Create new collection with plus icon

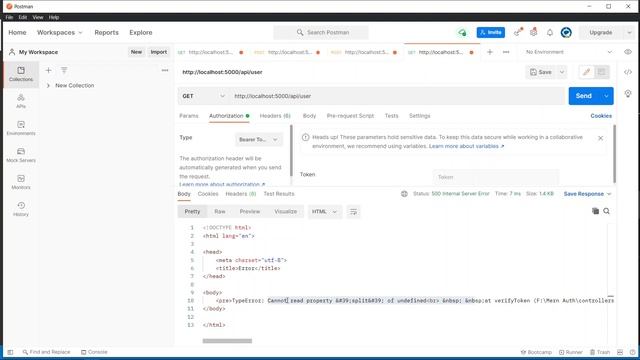click(x=48, y=70)
